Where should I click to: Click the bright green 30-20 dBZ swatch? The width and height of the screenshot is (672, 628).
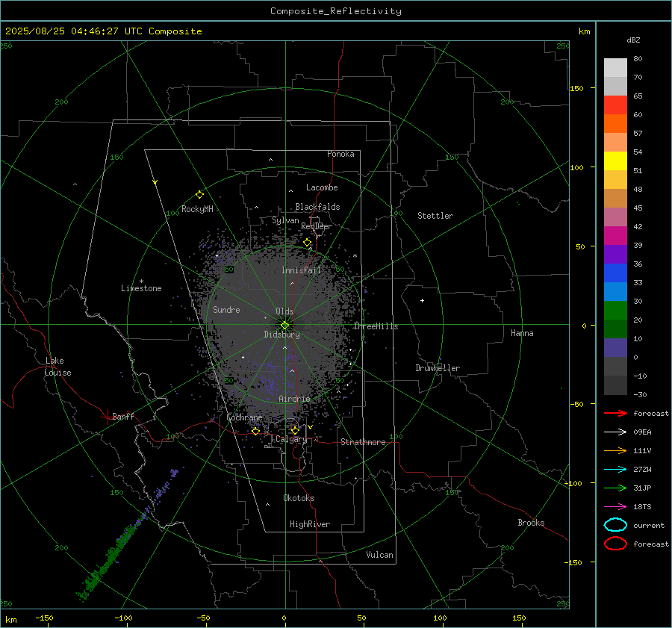click(x=615, y=311)
